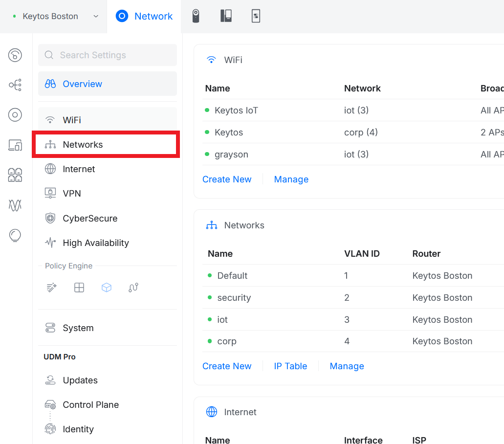Open Control Plane under UDM Pro
The height and width of the screenshot is (444, 504).
pyautogui.click(x=108, y=404)
